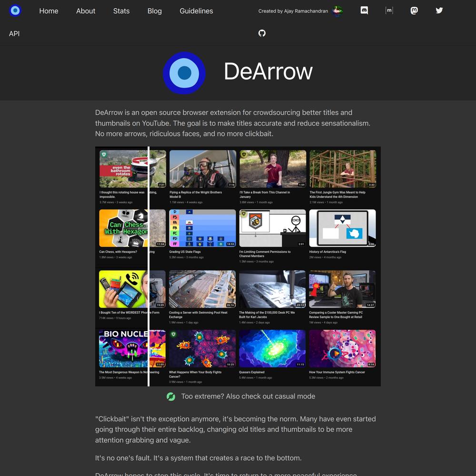Click the Body Fights Cancer thumbnail
This screenshot has height=476, width=476.
[x=202, y=348]
